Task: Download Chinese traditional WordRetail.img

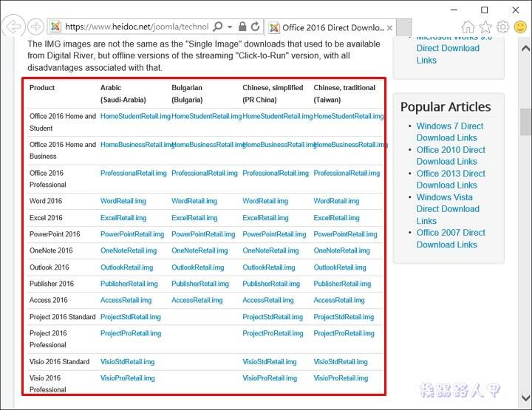Action: tap(336, 201)
